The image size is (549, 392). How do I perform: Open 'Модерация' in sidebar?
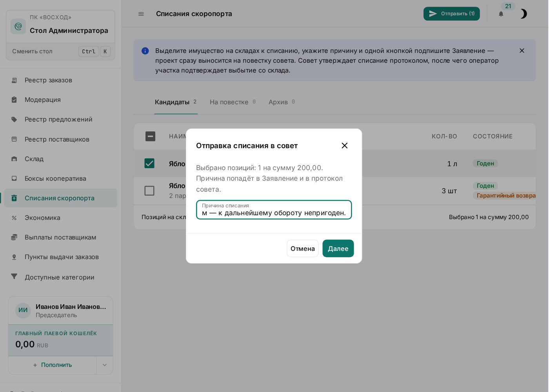61,100
